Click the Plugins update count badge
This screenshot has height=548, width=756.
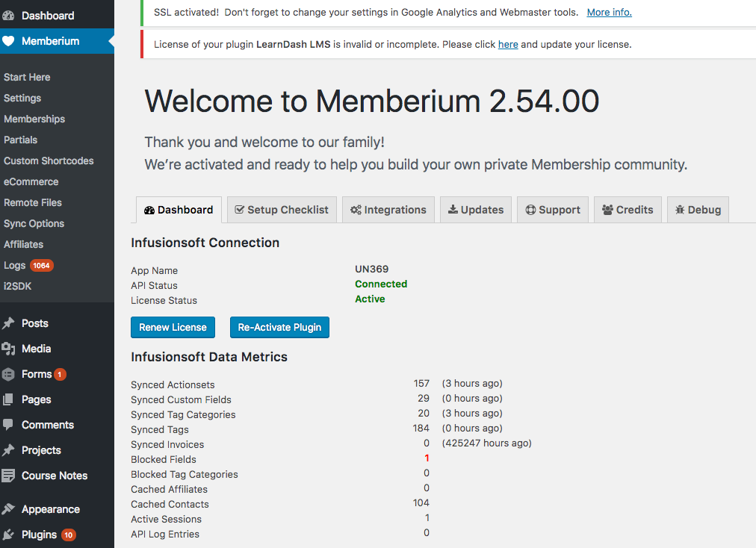coord(69,535)
